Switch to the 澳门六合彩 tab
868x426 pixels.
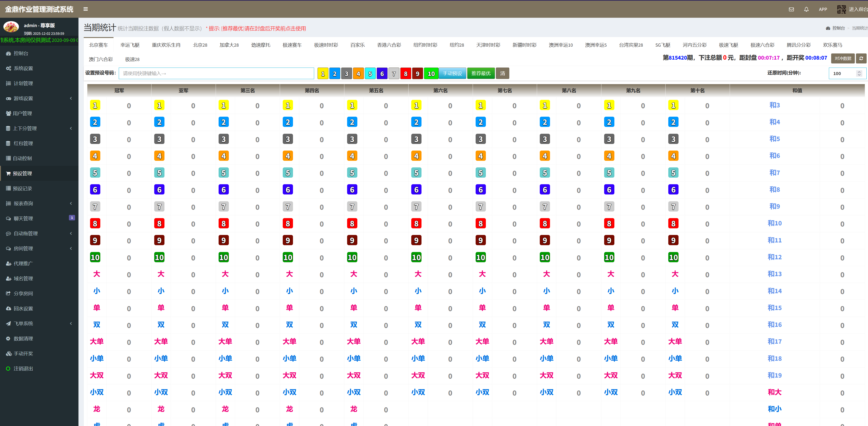pyautogui.click(x=101, y=59)
